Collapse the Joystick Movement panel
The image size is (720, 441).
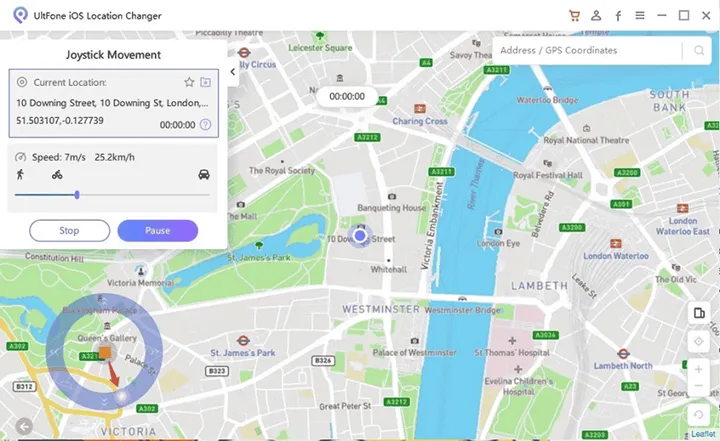(x=233, y=72)
